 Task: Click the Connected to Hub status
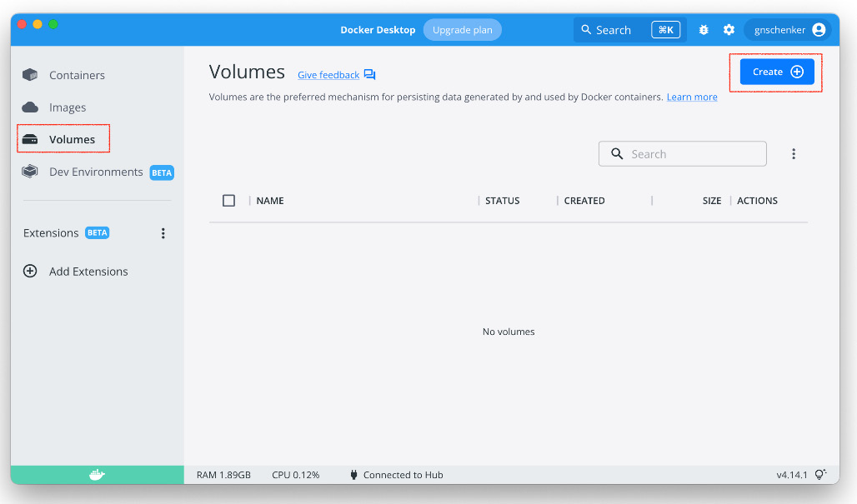(403, 475)
